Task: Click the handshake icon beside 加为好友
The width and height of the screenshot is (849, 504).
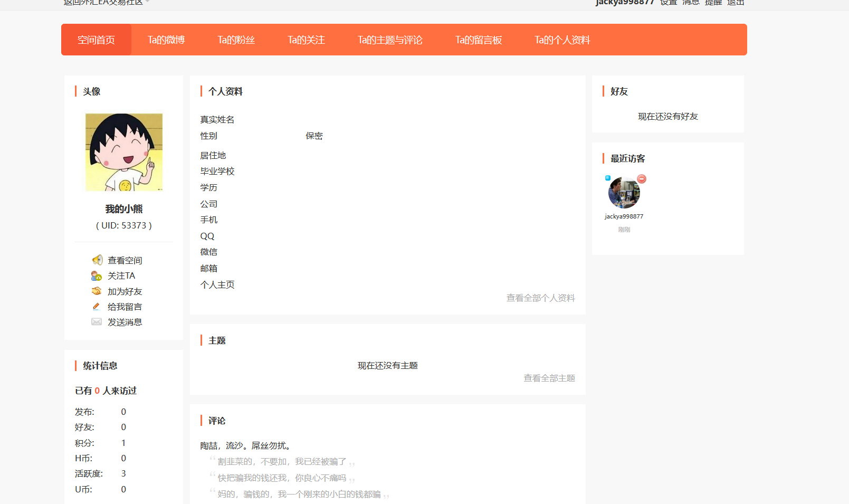Action: point(97,291)
